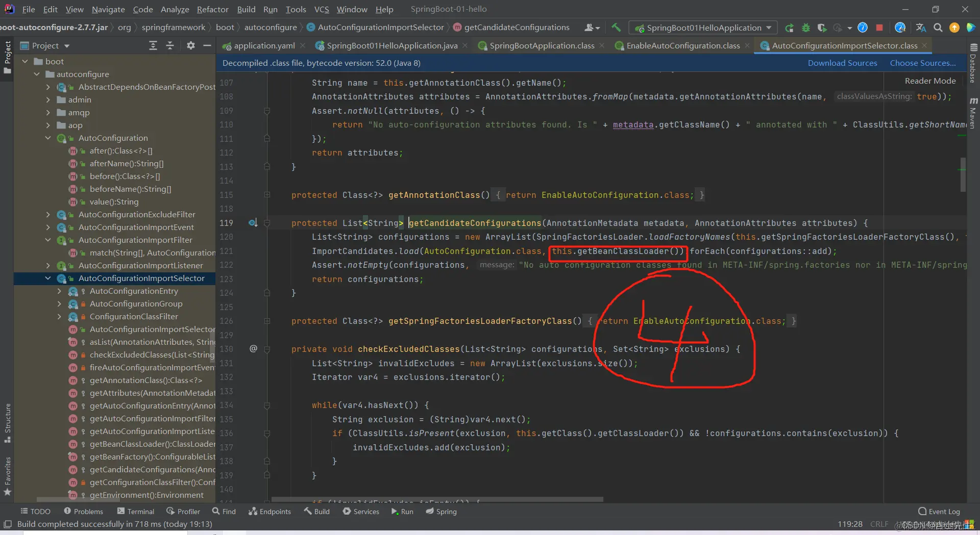Open the Translate toolbar icon
Screen dimensions: 980x535
pyautogui.click(x=921, y=28)
